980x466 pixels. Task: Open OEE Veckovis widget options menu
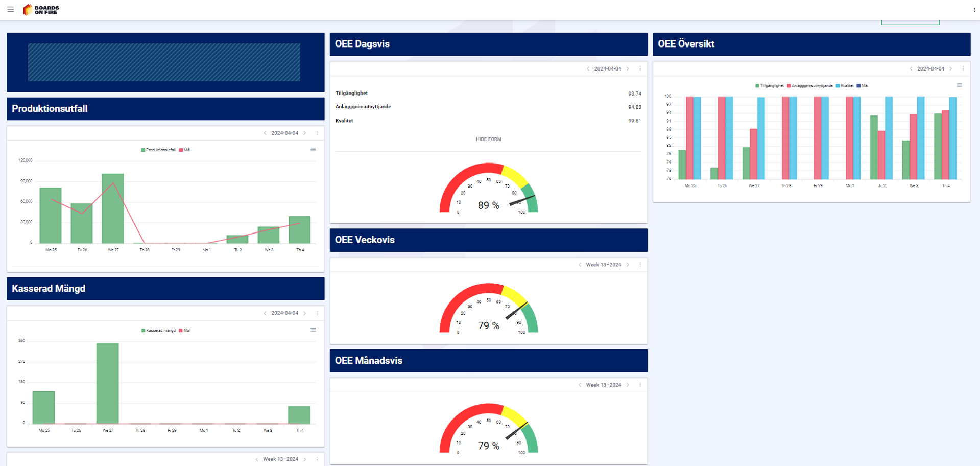coord(640,265)
